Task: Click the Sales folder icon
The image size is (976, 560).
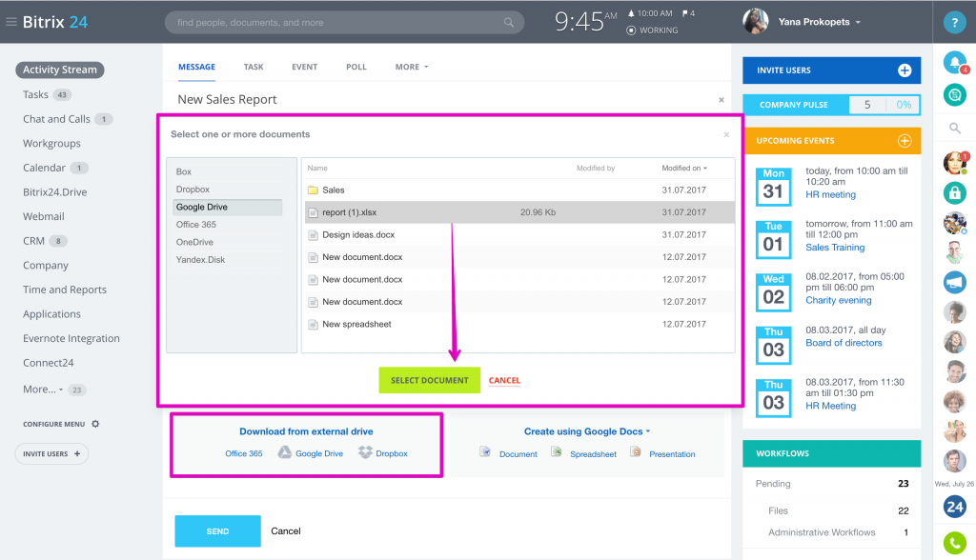Action: click(x=313, y=190)
